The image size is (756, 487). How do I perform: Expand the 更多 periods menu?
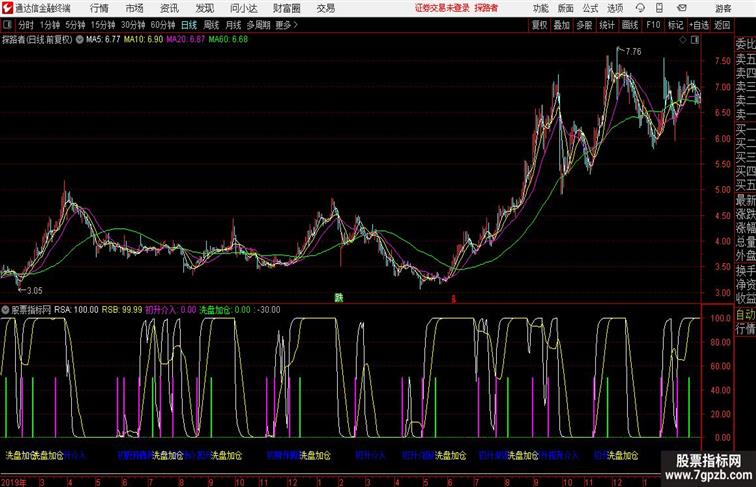pos(286,25)
